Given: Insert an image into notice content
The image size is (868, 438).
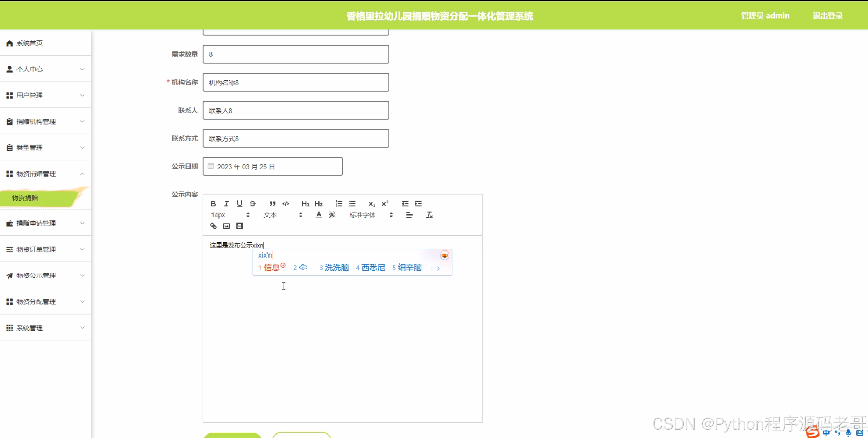Looking at the screenshot, I should (x=227, y=226).
